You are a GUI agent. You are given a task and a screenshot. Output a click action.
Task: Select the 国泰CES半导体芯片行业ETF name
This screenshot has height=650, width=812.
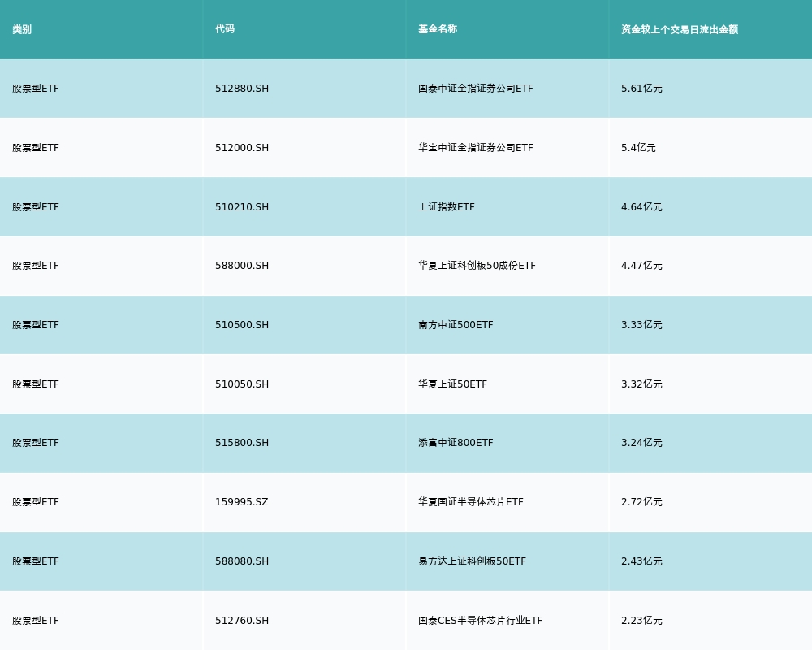pos(480,621)
